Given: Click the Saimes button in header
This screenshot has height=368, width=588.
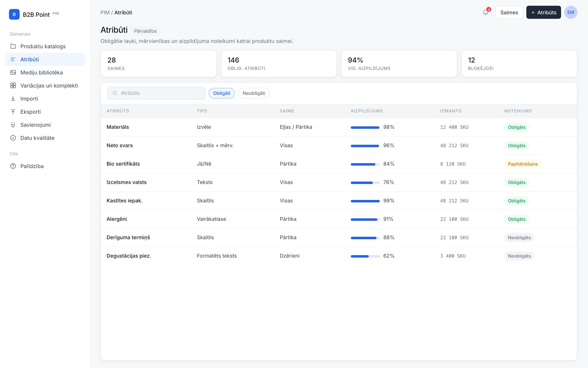Looking at the screenshot, I should pyautogui.click(x=509, y=12).
